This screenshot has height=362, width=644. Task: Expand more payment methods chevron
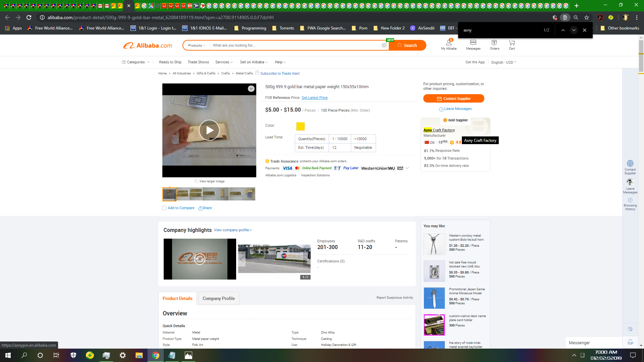pyautogui.click(x=407, y=168)
